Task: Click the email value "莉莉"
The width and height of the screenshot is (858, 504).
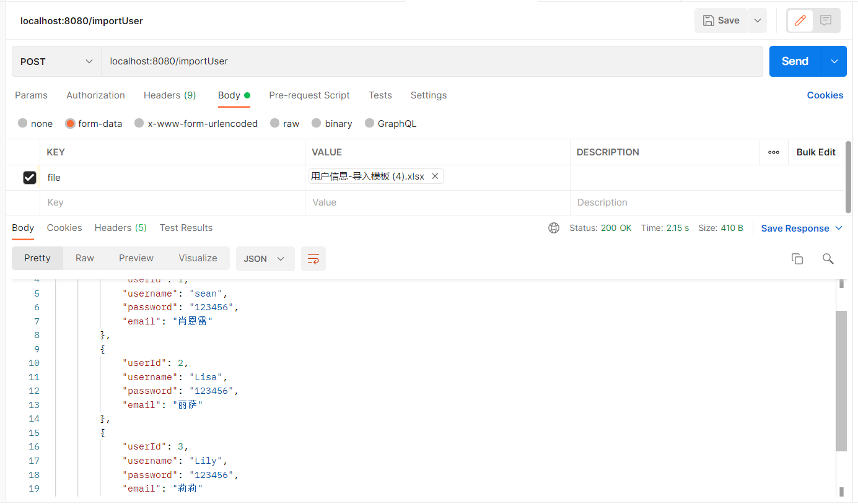Action: click(x=188, y=489)
